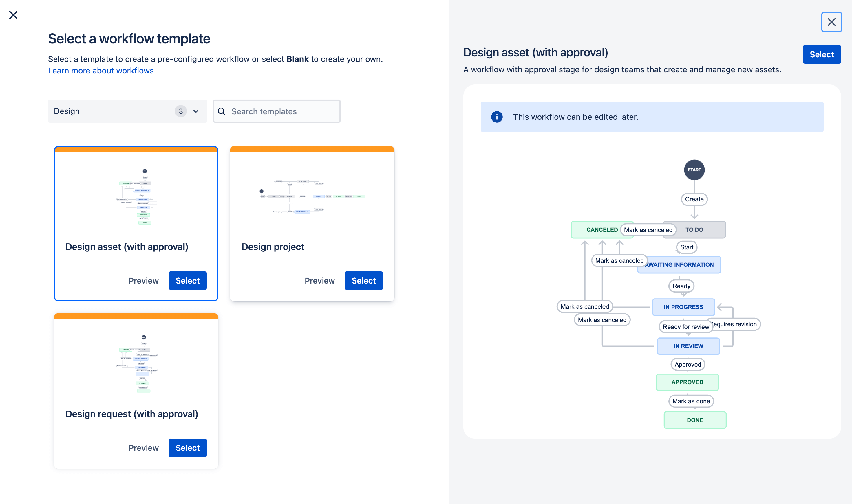Viewport: 852px width, 504px height.
Task: Select the Design request with approval template
Action: click(187, 448)
